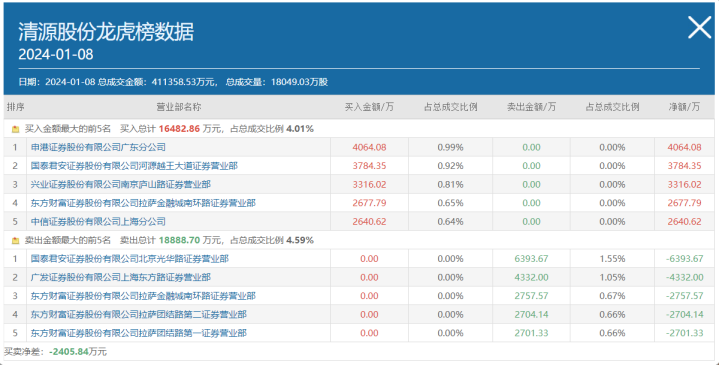Screen dimensions: 719x365
Task: Click the net amount -6393.67 cell
Action: pos(684,259)
